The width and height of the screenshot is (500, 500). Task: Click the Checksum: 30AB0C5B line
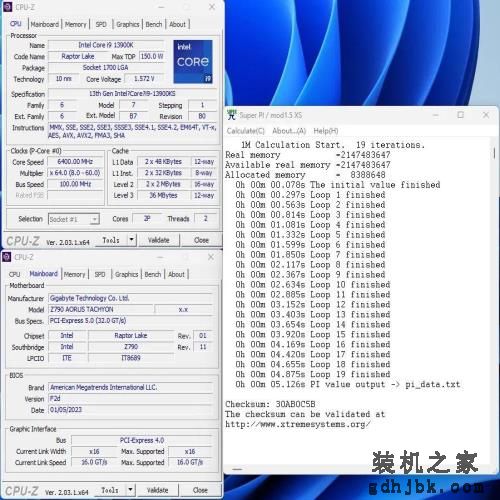click(270, 404)
